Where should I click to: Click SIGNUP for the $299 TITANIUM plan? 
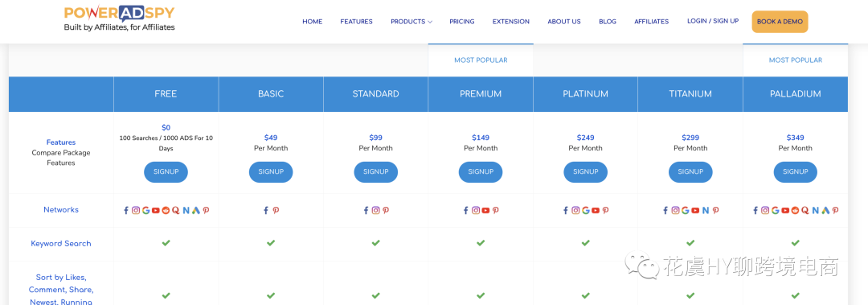690,172
